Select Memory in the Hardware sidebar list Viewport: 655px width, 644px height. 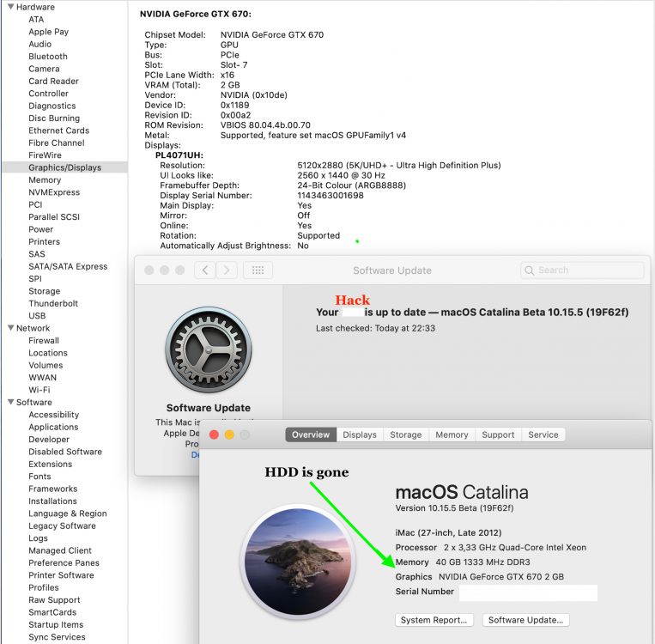[x=45, y=179]
